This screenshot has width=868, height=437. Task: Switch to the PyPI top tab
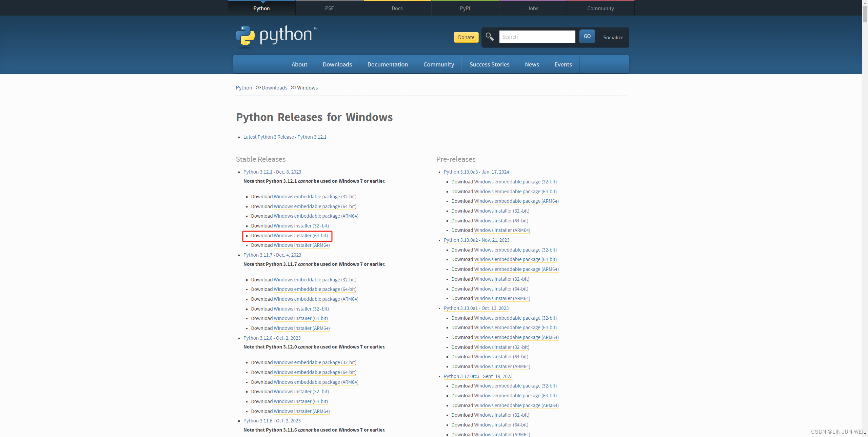(x=465, y=8)
